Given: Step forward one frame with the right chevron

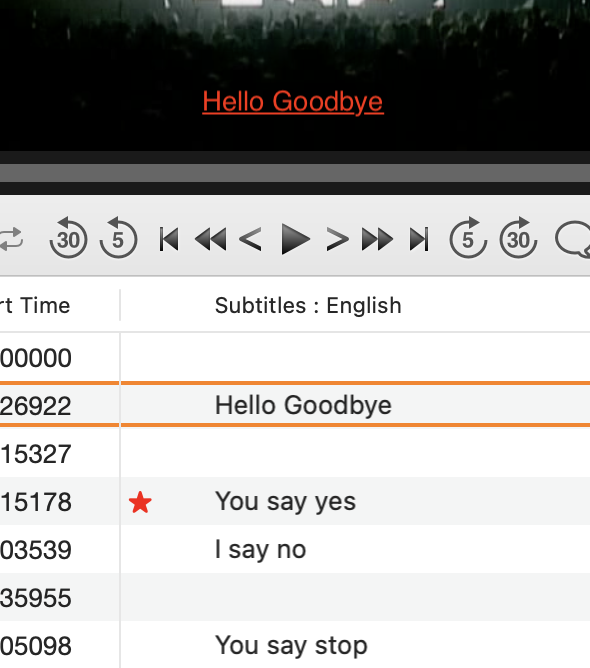Looking at the screenshot, I should click(337, 239).
